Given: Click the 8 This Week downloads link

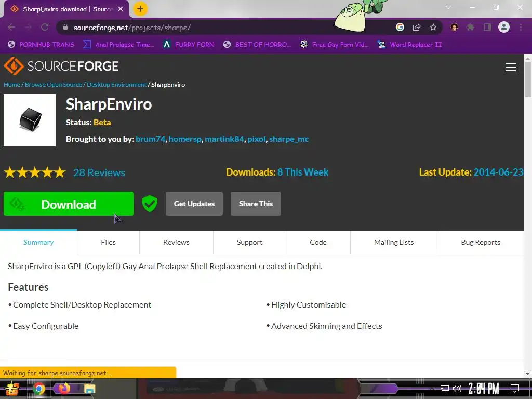Looking at the screenshot, I should [x=303, y=172].
